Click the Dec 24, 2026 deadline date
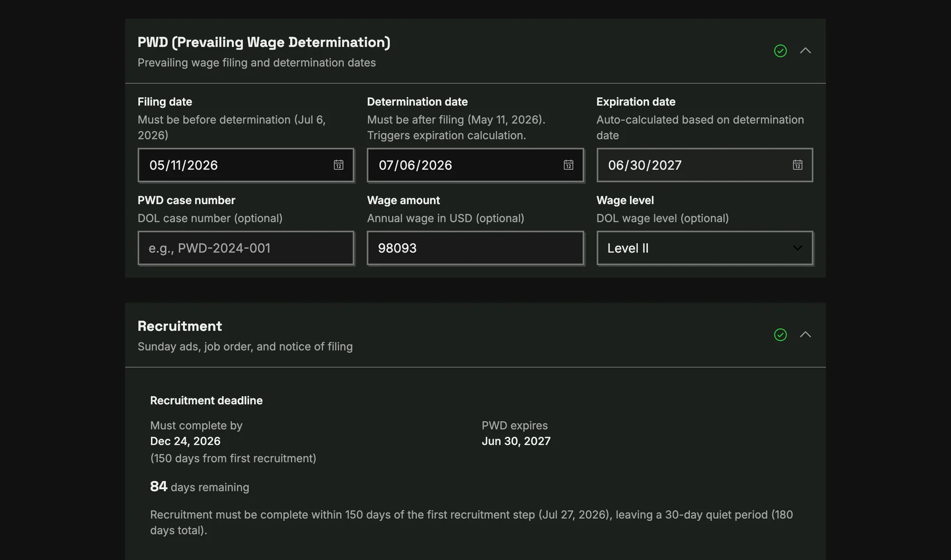The image size is (951, 560). point(185,441)
